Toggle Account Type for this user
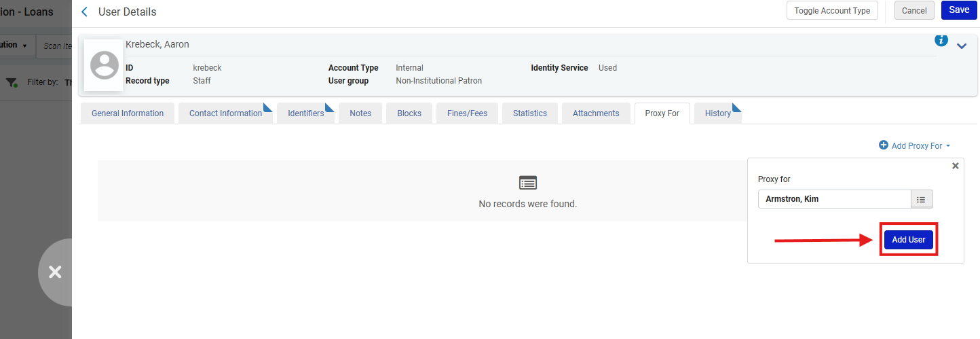 832,11
